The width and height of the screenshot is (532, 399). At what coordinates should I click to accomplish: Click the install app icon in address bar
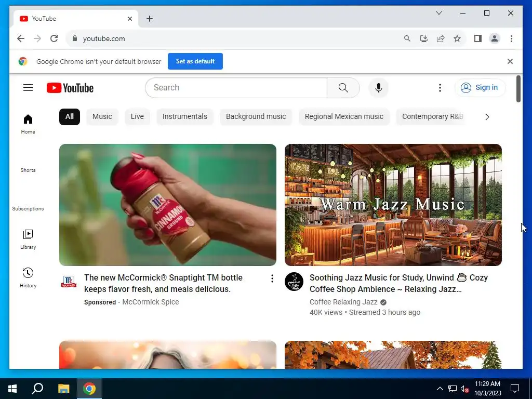tap(424, 38)
